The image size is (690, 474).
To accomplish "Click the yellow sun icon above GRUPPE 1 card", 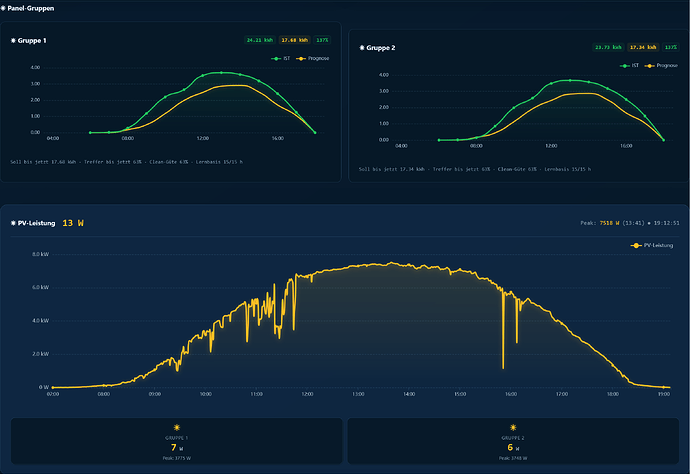I will click(177, 427).
